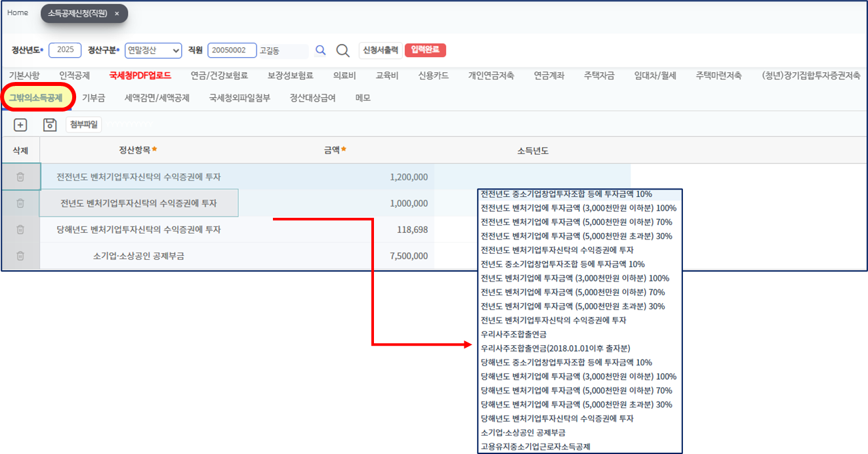Viewport: 868px width, 454px height.
Task: Open the 임대차/월세 tab
Action: pyautogui.click(x=655, y=75)
